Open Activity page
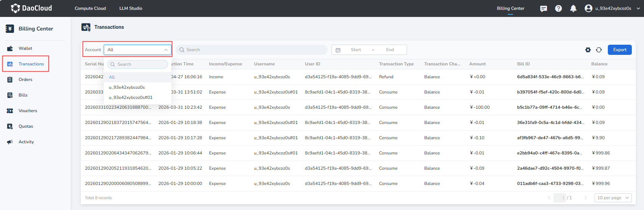Screen dimensions: 644x210 (26, 142)
